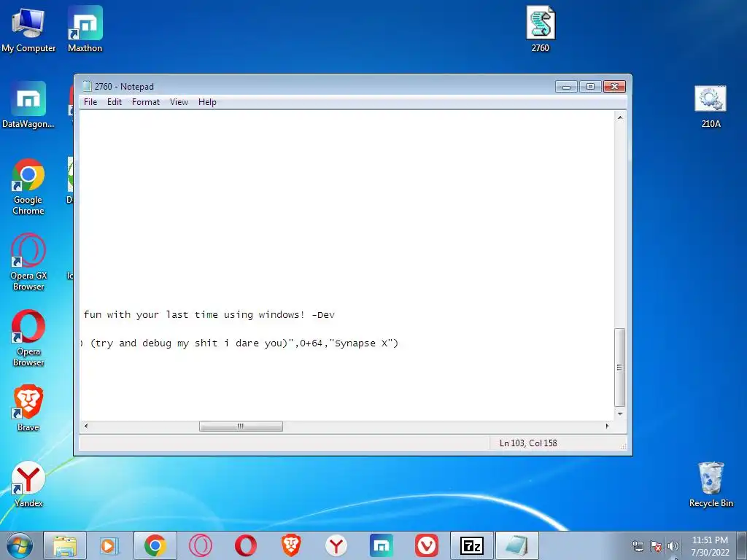Switch to Notepad taskbar button
Image resolution: width=747 pixels, height=560 pixels.
tap(517, 545)
